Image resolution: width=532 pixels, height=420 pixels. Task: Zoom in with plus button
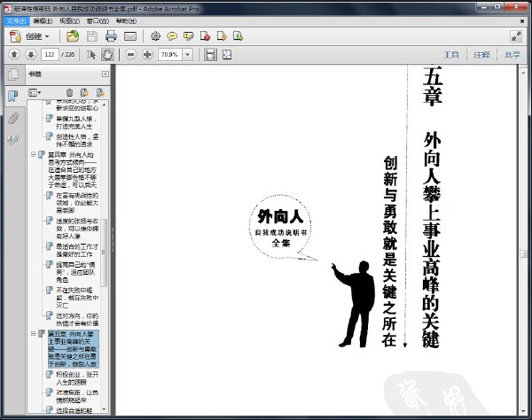[x=147, y=55]
